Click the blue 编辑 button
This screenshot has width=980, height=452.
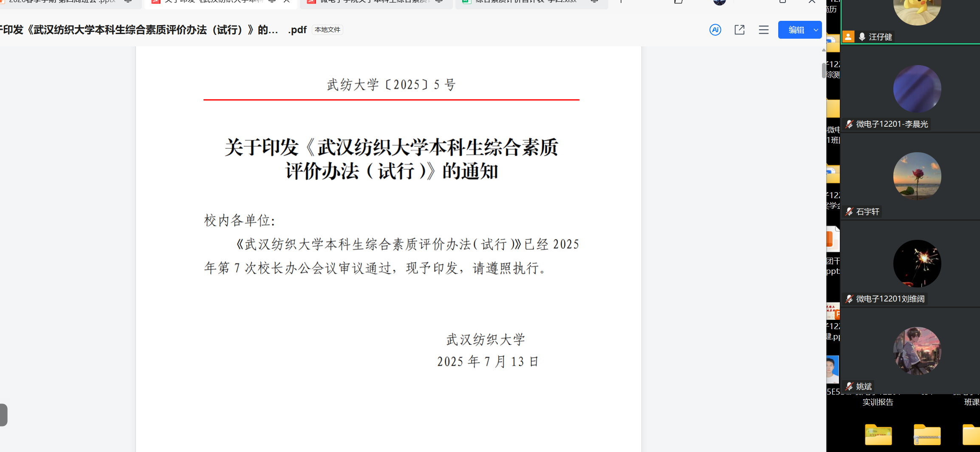(x=796, y=30)
